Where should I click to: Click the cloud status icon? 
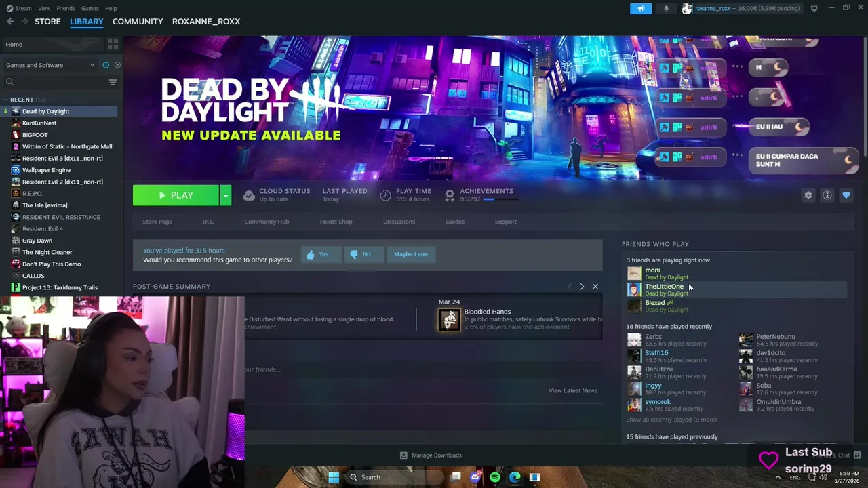click(249, 195)
